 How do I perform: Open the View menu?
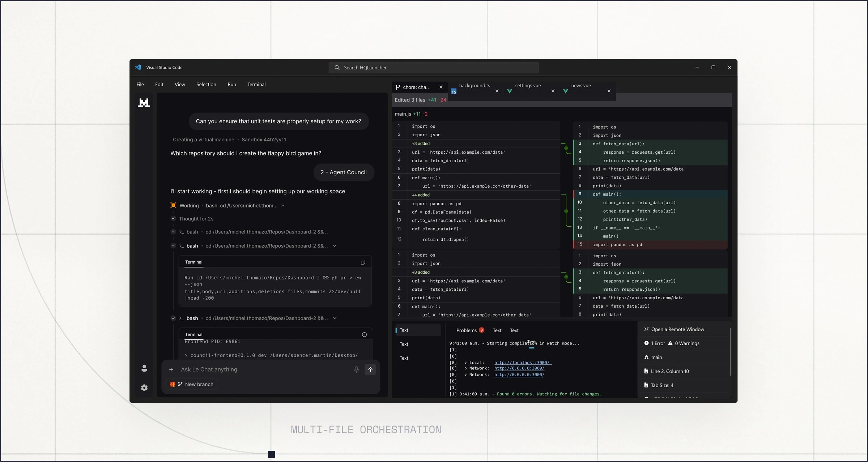point(180,85)
